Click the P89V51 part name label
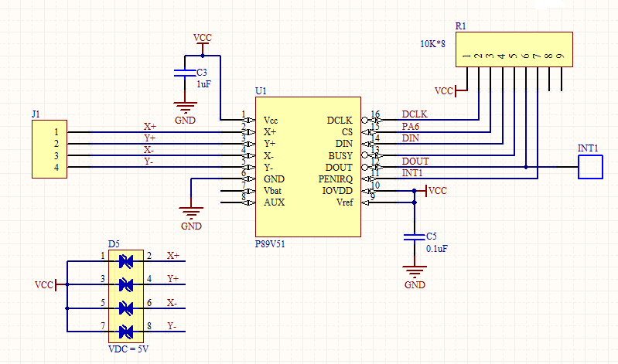 coord(270,244)
